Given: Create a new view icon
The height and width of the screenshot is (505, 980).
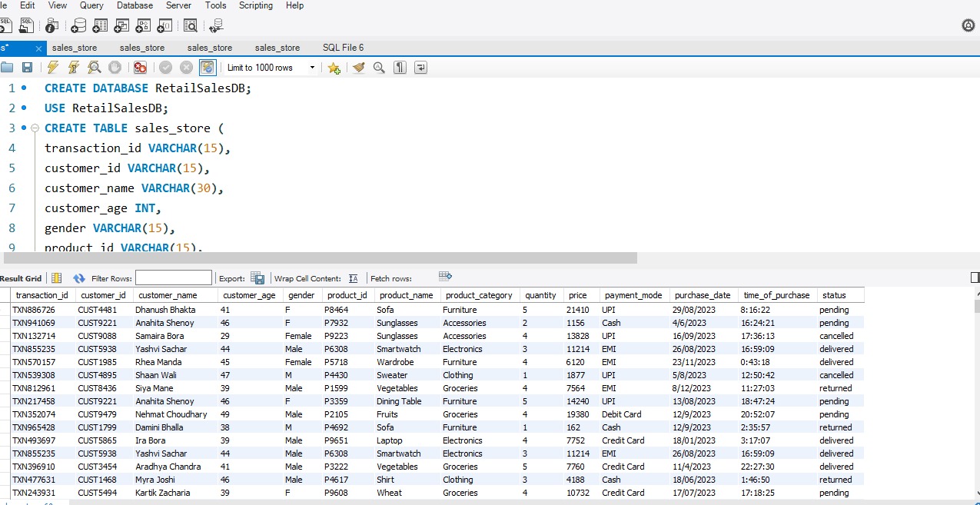Looking at the screenshot, I should [121, 26].
